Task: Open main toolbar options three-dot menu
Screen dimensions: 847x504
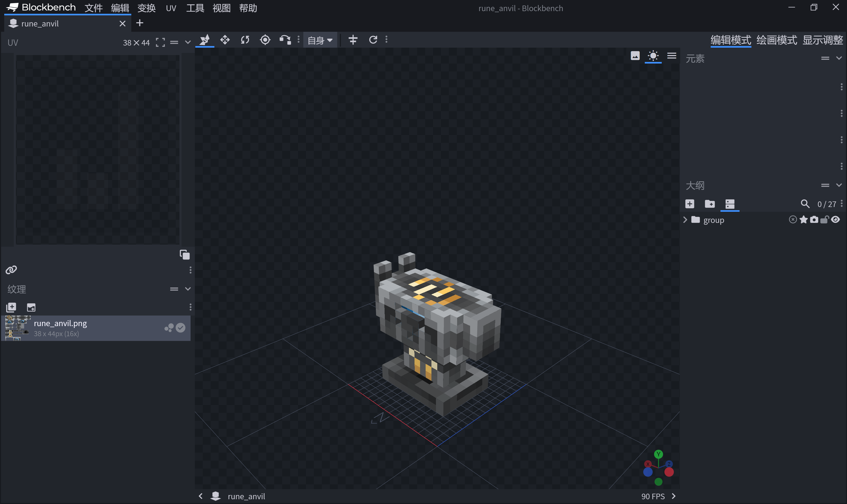Action: pos(299,40)
